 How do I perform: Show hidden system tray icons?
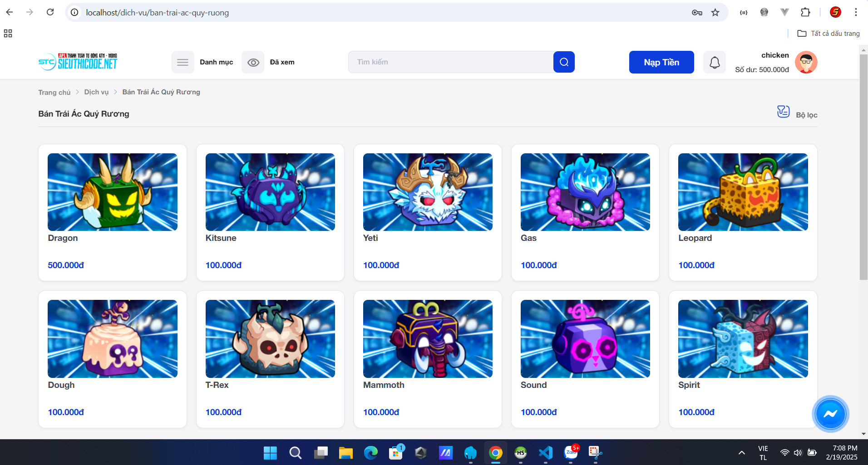tap(742, 453)
